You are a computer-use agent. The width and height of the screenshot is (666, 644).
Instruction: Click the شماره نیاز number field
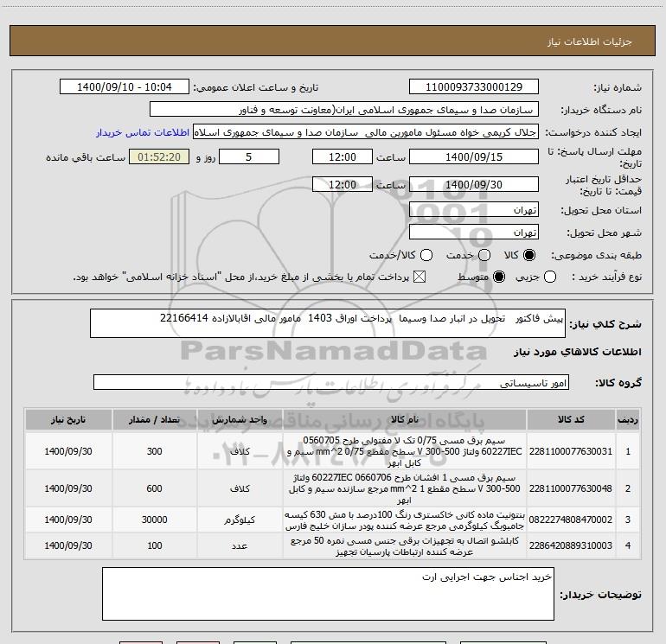coord(472,88)
